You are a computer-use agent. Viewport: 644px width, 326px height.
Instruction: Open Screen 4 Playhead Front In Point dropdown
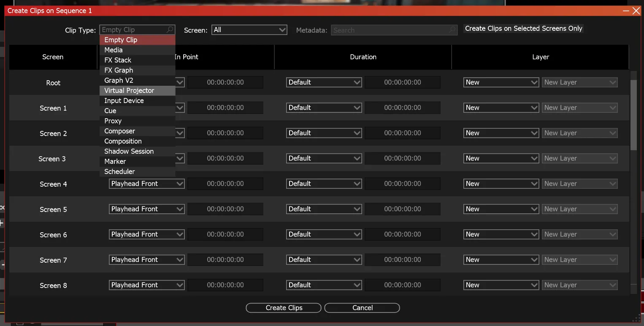click(147, 184)
